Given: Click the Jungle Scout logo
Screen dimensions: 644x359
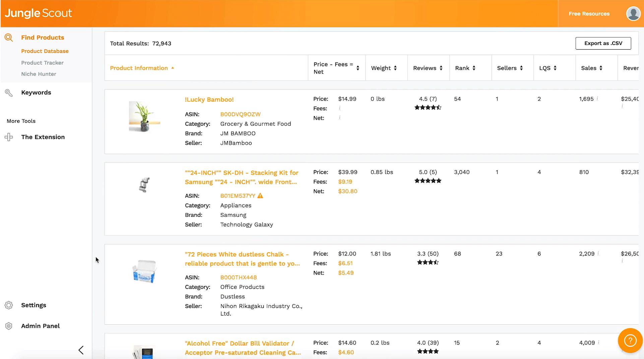Looking at the screenshot, I should 38,13.
